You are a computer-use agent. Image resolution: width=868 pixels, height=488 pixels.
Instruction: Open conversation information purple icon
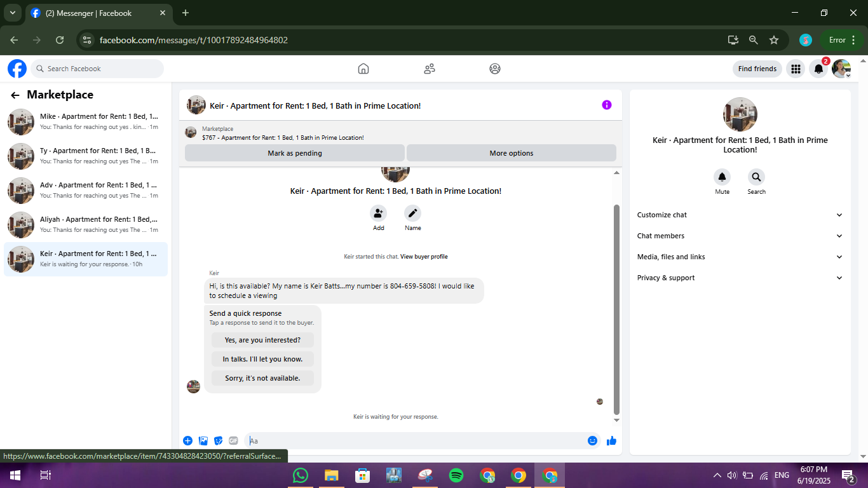pos(607,105)
